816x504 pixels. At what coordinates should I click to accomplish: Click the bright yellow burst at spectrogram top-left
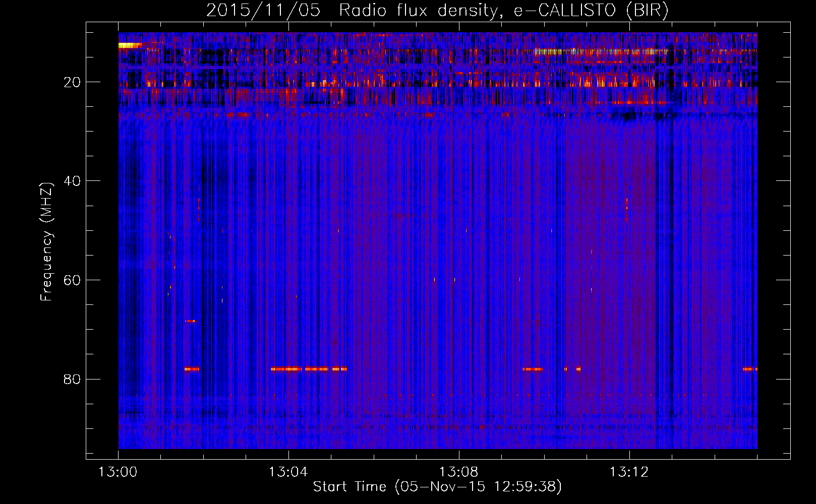(130, 45)
